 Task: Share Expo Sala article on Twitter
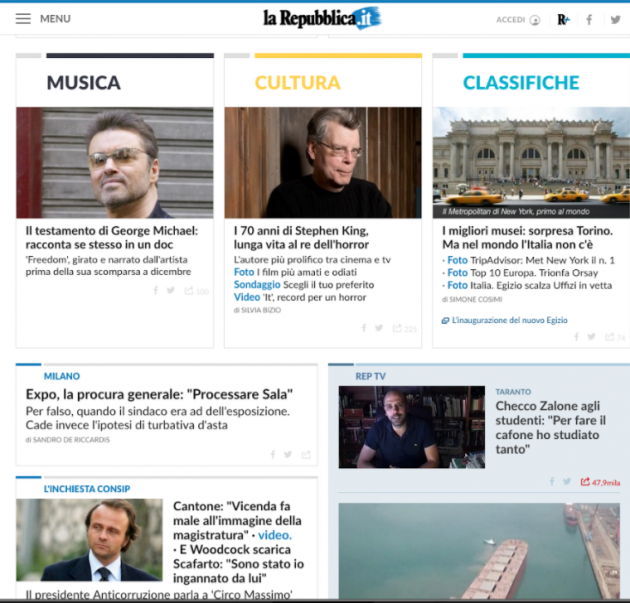click(x=288, y=454)
